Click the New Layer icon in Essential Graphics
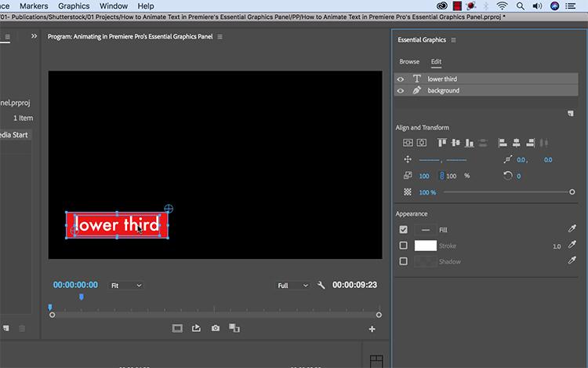Screen dimensions: 588x368 tap(571, 113)
